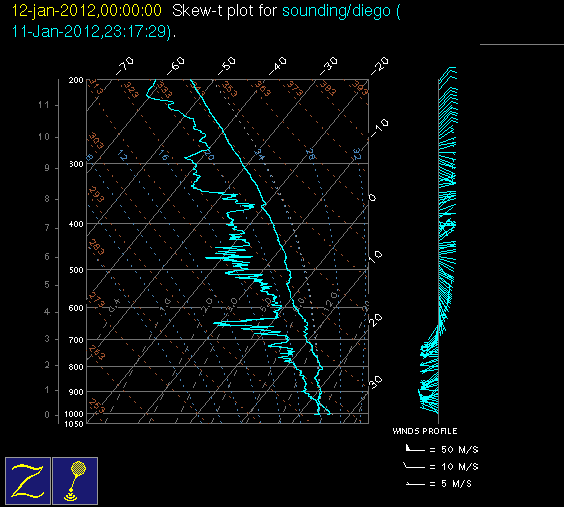Click the yellow 12-jan-2012,00:00:00 date text
Image resolution: width=564 pixels, height=507 pixels.
click(87, 10)
